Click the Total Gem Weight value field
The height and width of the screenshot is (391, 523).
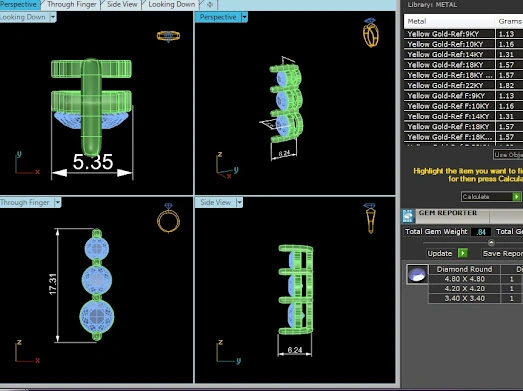(x=481, y=232)
